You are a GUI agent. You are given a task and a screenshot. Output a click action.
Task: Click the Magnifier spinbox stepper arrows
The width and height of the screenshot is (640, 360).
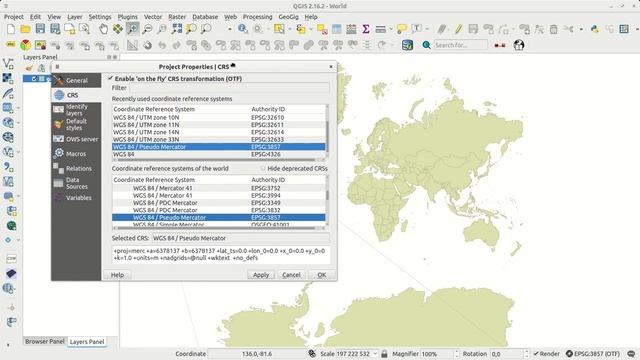point(456,354)
